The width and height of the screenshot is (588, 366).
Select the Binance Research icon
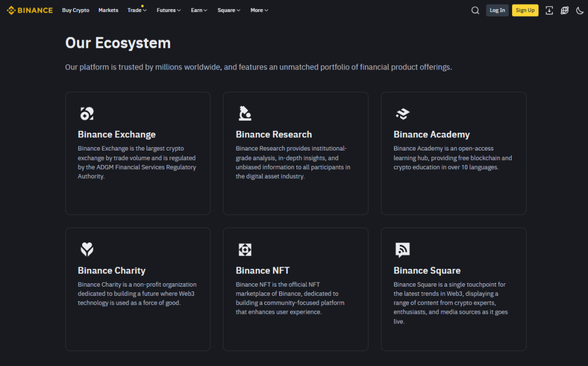[x=245, y=113]
